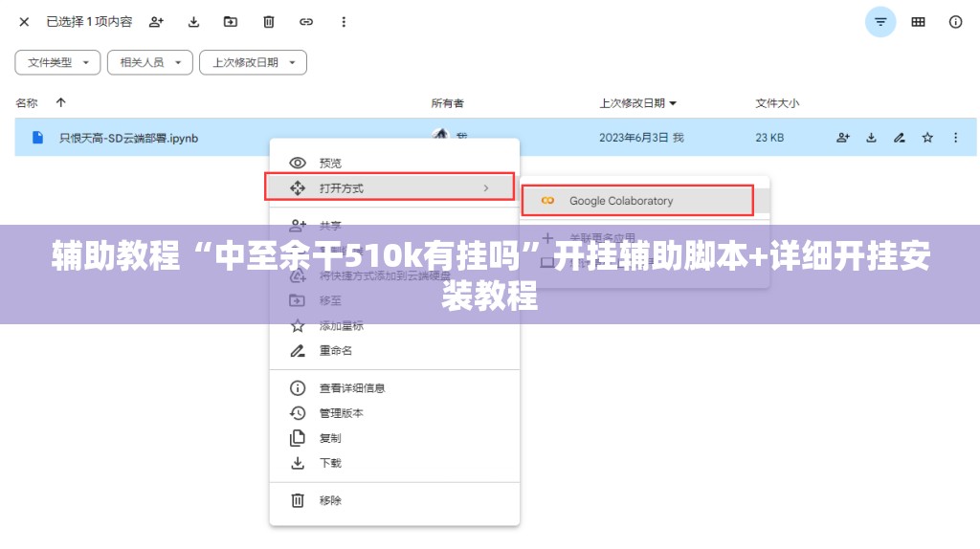Select the 只恨天高-SD云端部署.ipynb file name
Viewport: 980px width, 549px height.
pos(129,138)
